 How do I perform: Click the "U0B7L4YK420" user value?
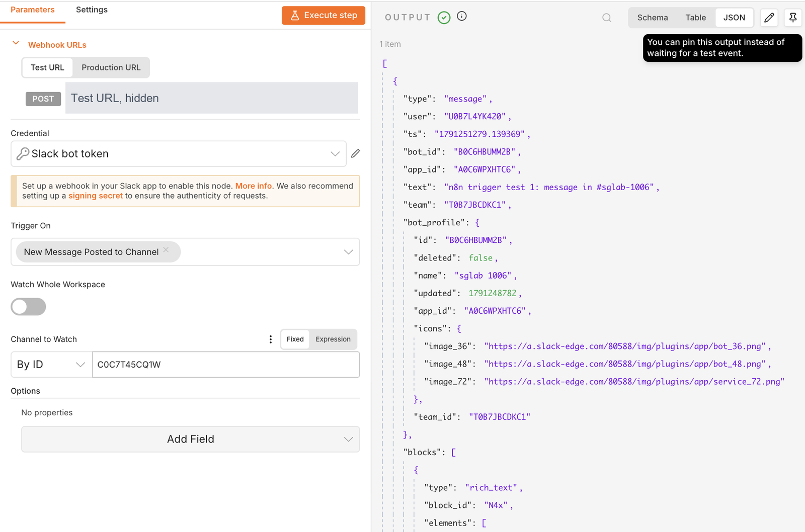475,117
